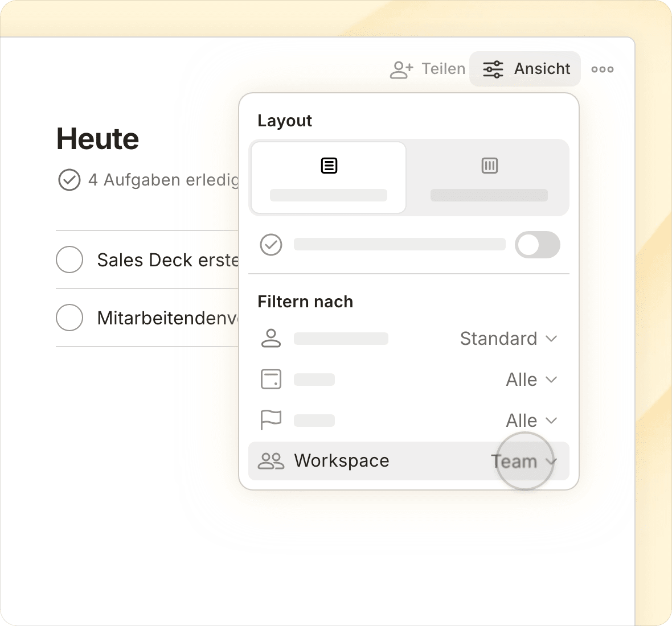Open the Standard assignee filter dropdown

point(509,339)
